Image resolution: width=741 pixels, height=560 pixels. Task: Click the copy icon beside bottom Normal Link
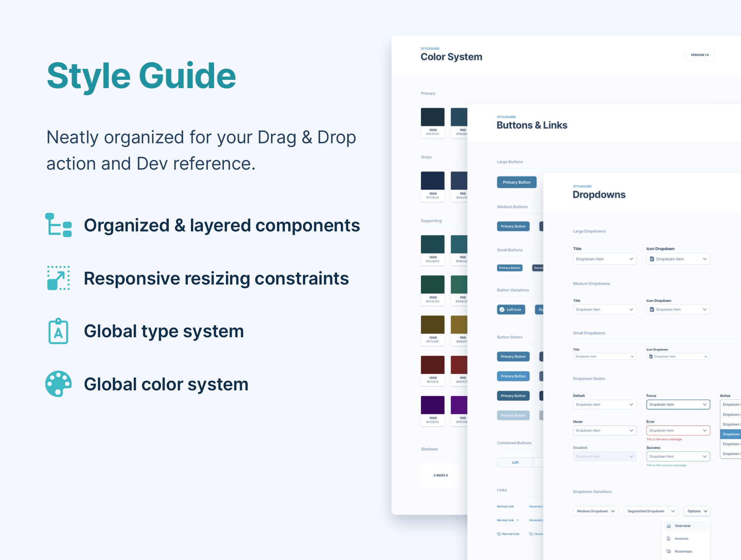coord(499,534)
